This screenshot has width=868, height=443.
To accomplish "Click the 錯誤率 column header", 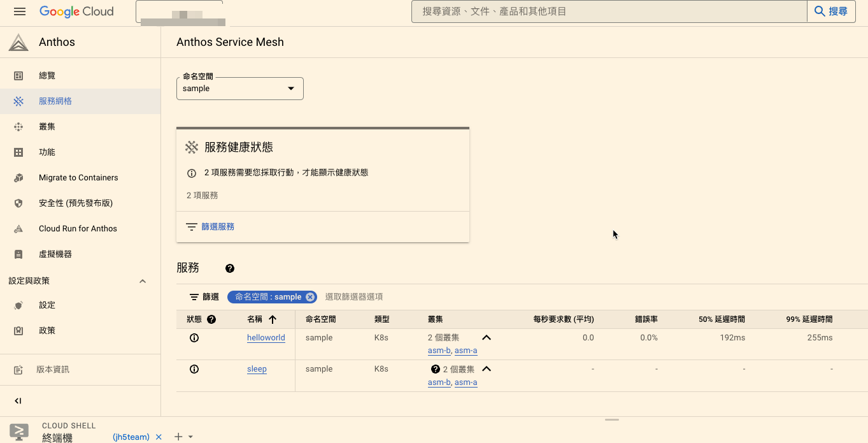I will pos(646,319).
